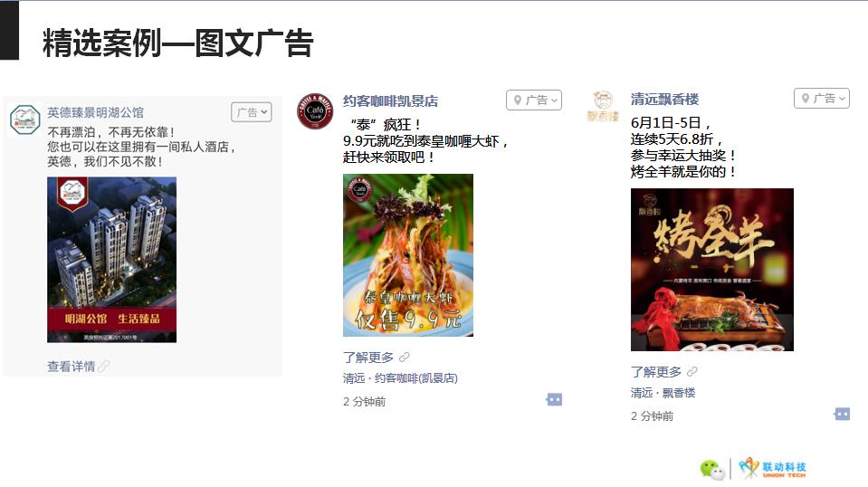The height and width of the screenshot is (487, 868).
Task: Open account name 约客咖啡凯景店
Action: (391, 101)
